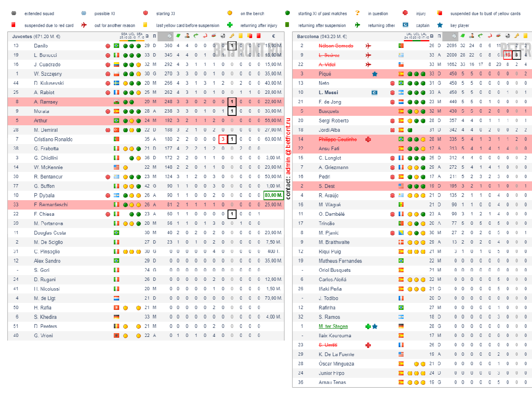Click the A. Griezmann player name

click(334, 167)
